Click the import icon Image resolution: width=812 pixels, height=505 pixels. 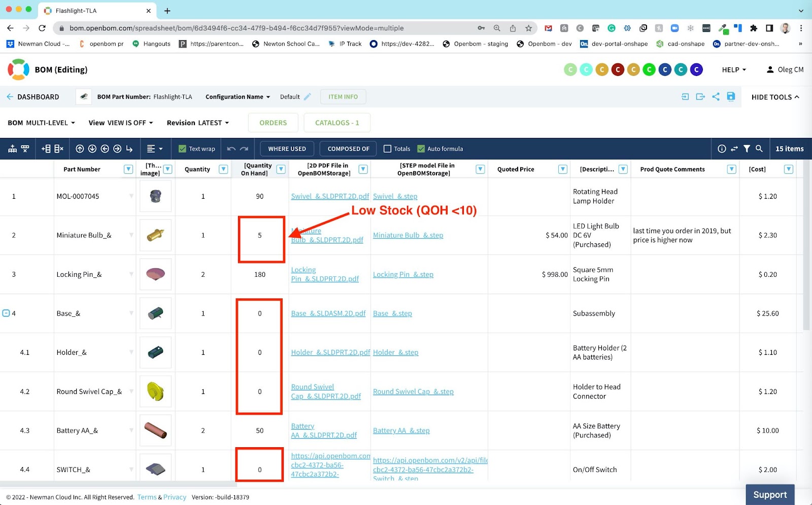685,97
